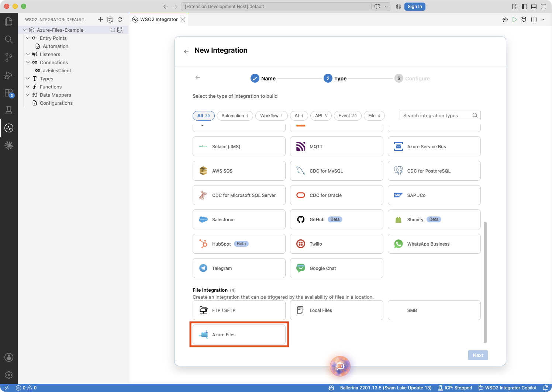Close the WSO2 Integrator tab
The image size is (552, 392).
tap(183, 20)
